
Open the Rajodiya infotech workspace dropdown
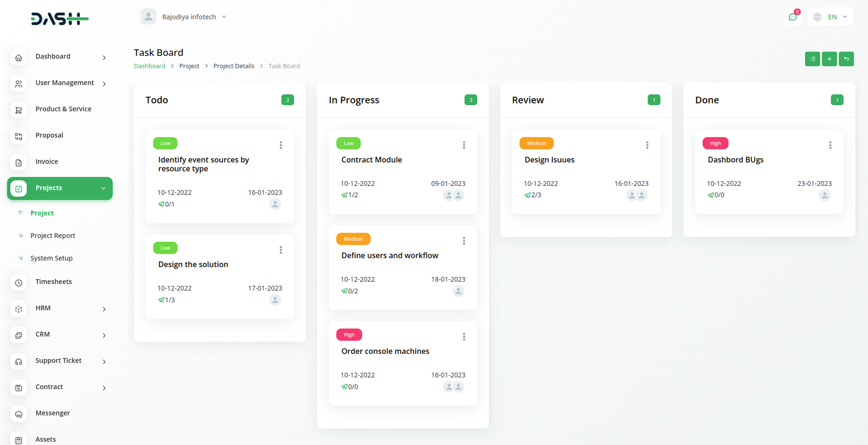(x=184, y=17)
